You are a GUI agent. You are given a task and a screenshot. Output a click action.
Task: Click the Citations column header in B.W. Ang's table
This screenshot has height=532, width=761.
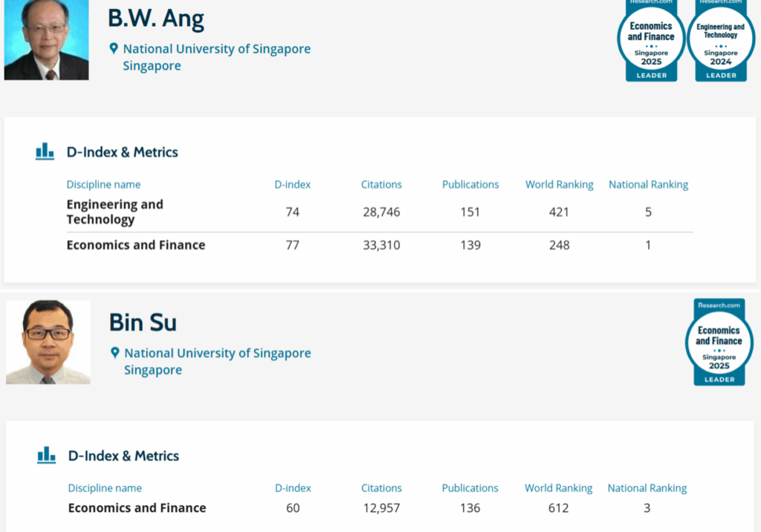[x=381, y=184]
